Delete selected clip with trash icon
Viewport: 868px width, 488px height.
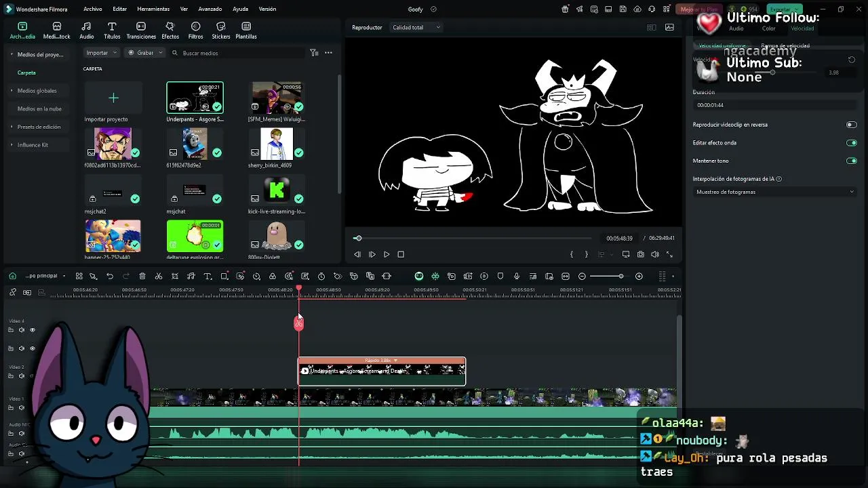tap(142, 277)
